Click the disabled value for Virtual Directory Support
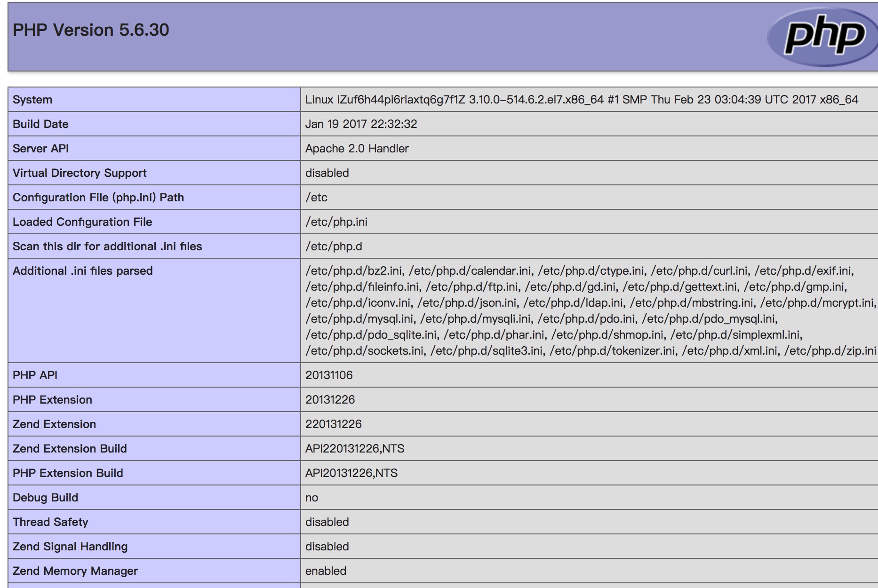The width and height of the screenshot is (878, 588). (327, 173)
